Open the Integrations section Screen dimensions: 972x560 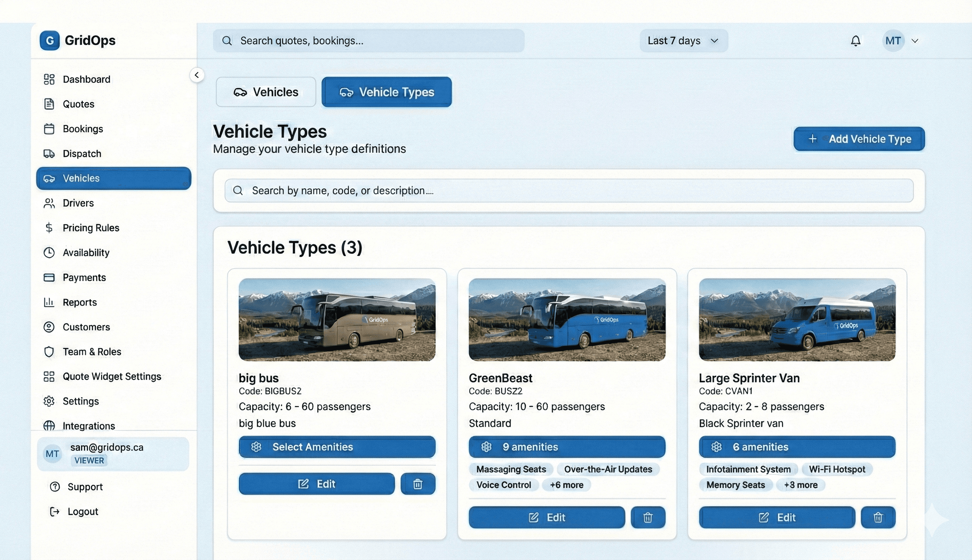[x=89, y=426]
